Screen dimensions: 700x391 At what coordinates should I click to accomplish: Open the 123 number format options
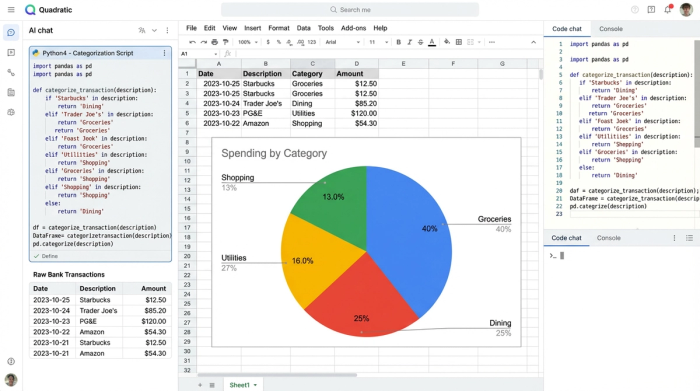pos(312,42)
